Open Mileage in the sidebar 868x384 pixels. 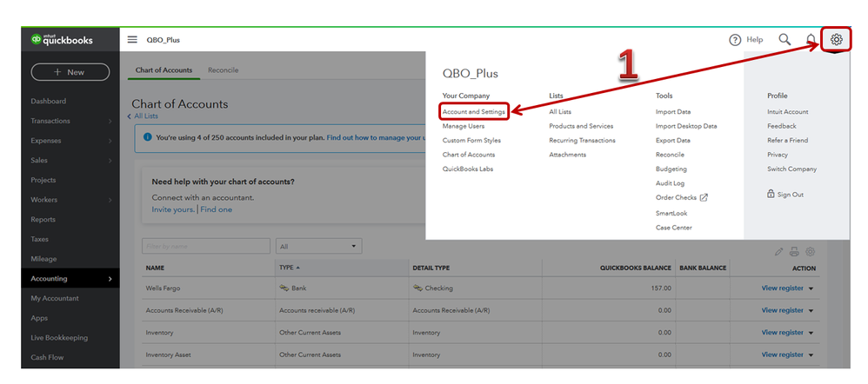(x=43, y=259)
